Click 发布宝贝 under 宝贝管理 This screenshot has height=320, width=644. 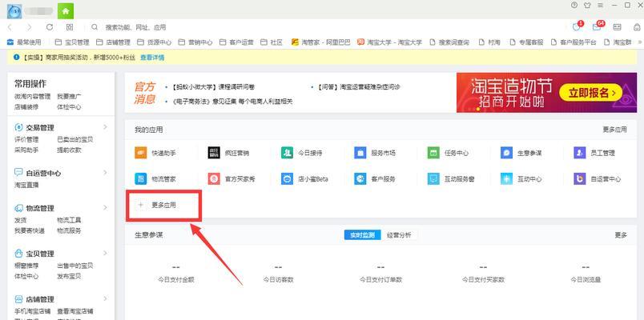click(69, 276)
